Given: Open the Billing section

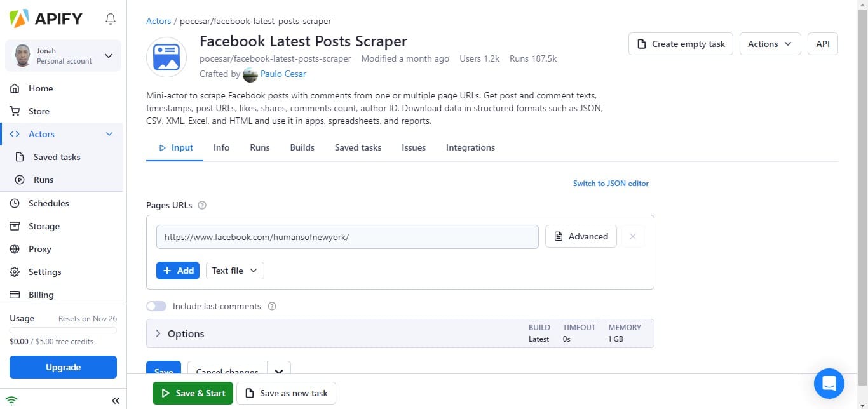Looking at the screenshot, I should (x=41, y=295).
